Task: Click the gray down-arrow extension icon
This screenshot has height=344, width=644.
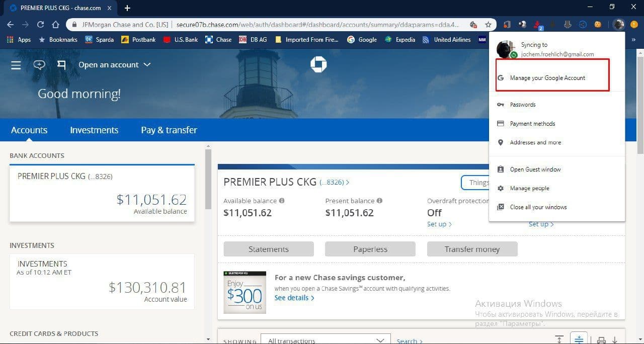Action: 568,24
